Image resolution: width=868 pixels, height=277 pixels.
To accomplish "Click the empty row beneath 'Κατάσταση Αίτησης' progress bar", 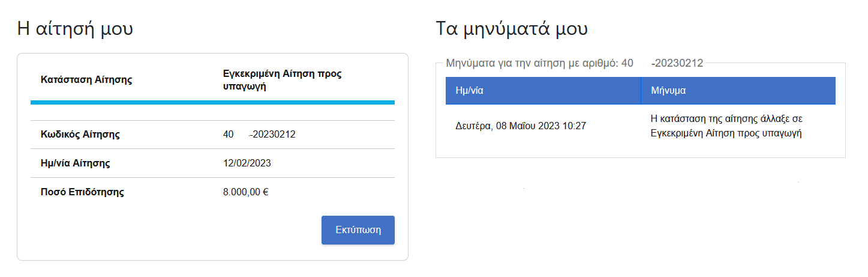I will click(212, 112).
